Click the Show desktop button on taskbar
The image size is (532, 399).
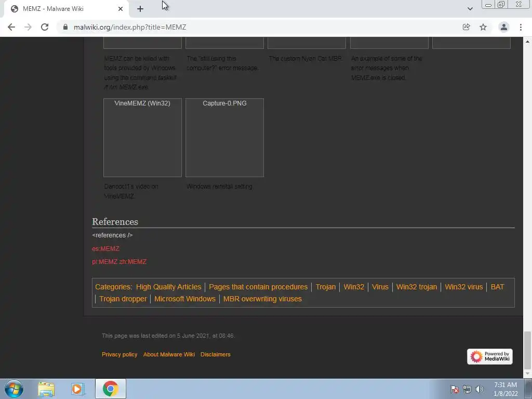[x=528, y=389]
